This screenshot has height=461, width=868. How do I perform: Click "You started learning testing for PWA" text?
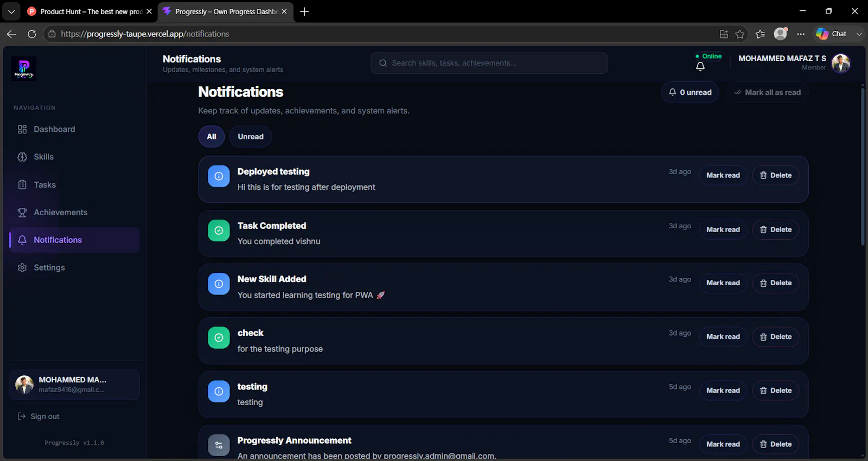coord(305,295)
